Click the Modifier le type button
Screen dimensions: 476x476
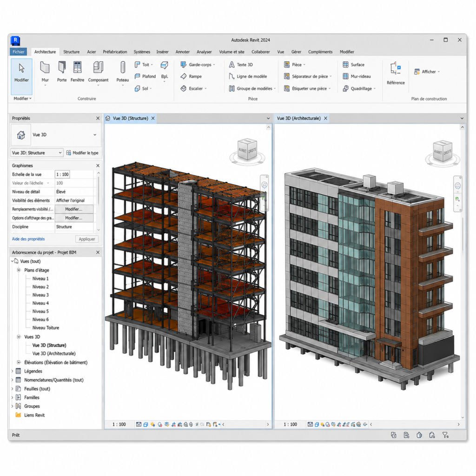pos(82,152)
